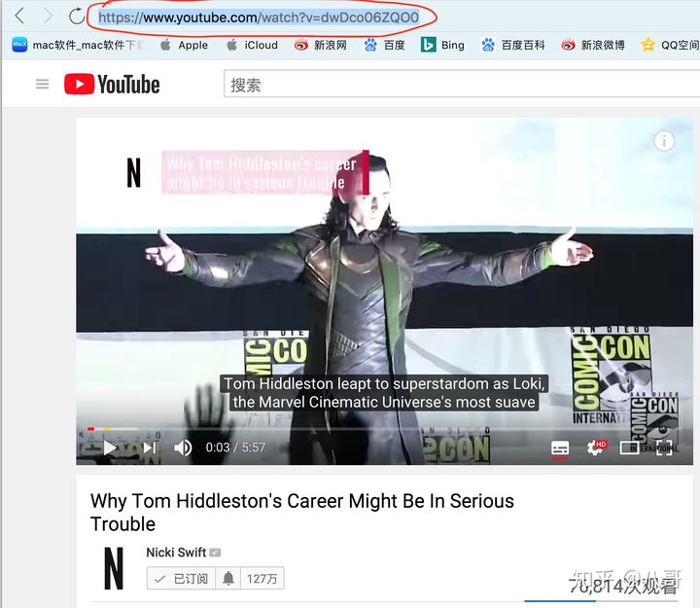The width and height of the screenshot is (700, 608).
Task: Open the 新浪网 bookmark
Action: (x=320, y=45)
